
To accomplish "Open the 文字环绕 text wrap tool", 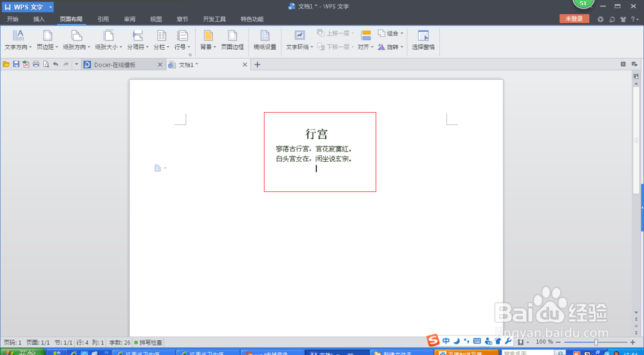I will point(300,40).
